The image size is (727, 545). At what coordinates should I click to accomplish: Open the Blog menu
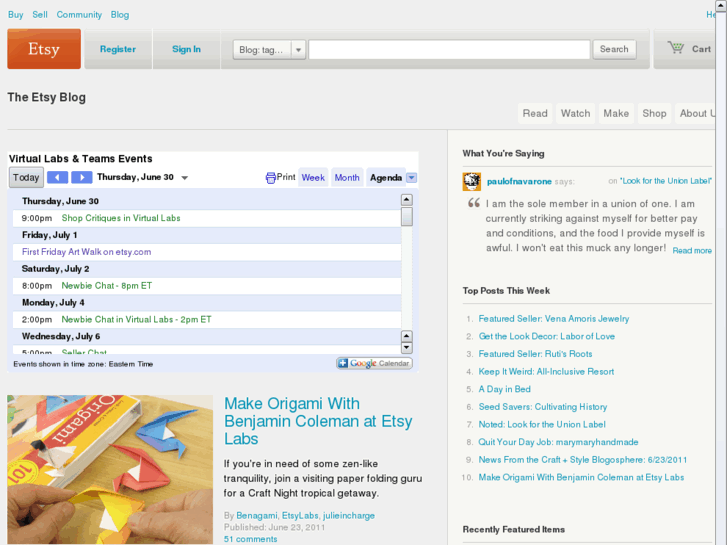click(x=120, y=14)
